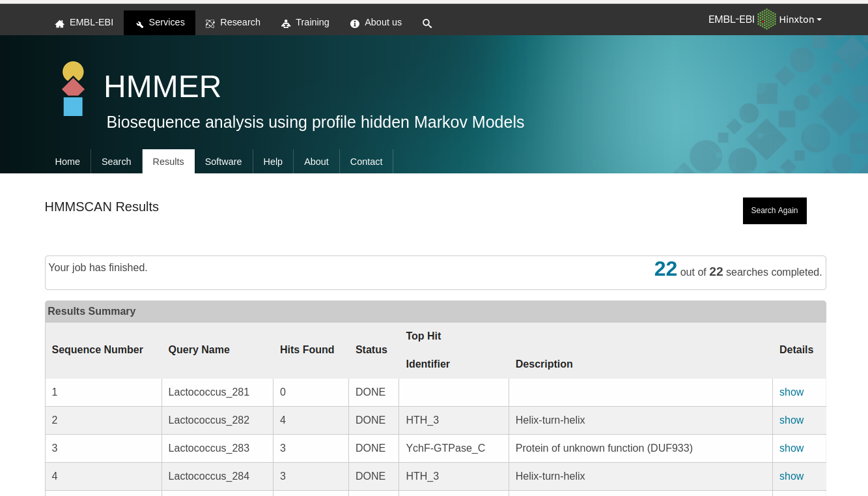Open the About us top menu

click(376, 23)
